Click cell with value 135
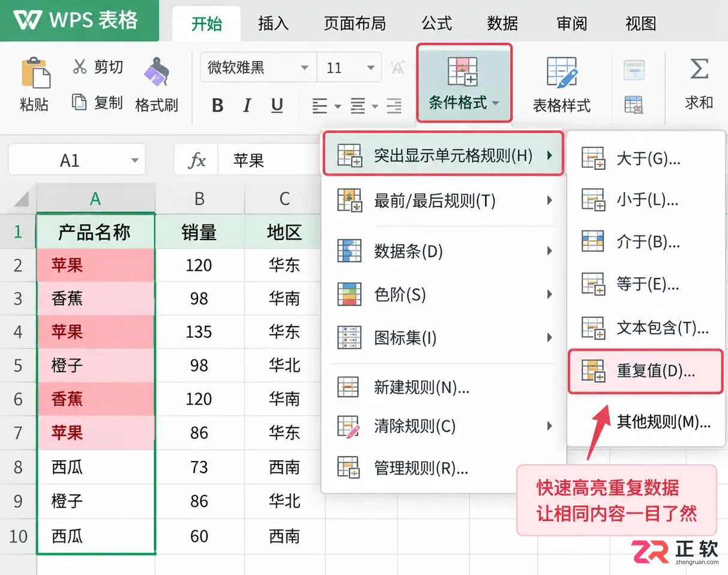728x575 pixels. [x=199, y=332]
